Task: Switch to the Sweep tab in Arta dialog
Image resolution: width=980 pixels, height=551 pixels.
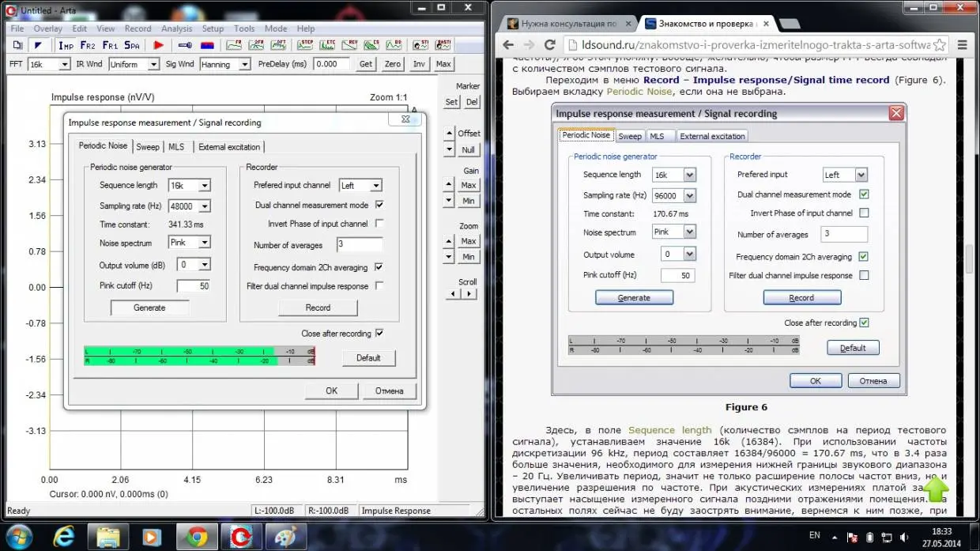Action: point(148,147)
